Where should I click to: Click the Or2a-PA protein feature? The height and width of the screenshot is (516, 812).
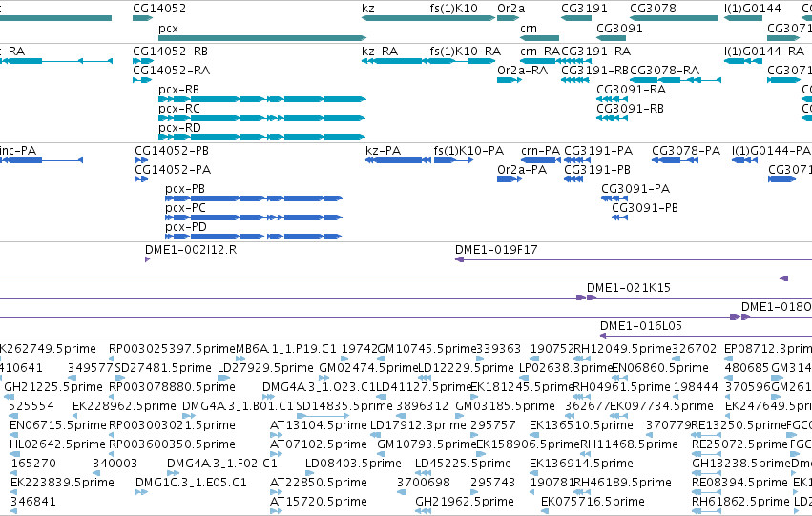510,179
